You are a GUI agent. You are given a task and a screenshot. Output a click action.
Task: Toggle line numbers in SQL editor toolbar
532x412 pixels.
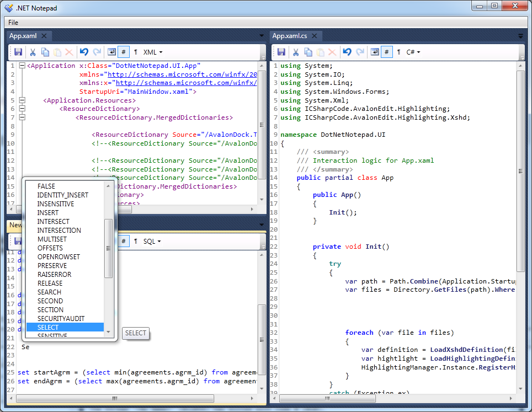pos(124,241)
